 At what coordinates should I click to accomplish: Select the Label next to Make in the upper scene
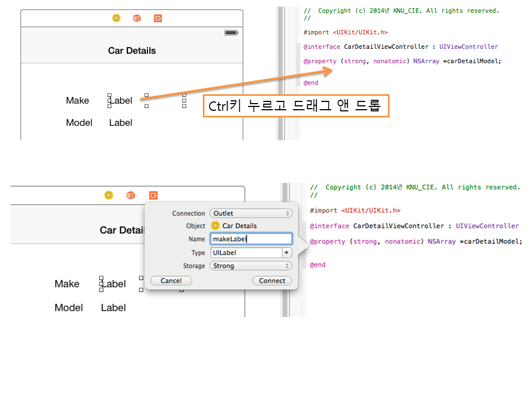coord(121,100)
